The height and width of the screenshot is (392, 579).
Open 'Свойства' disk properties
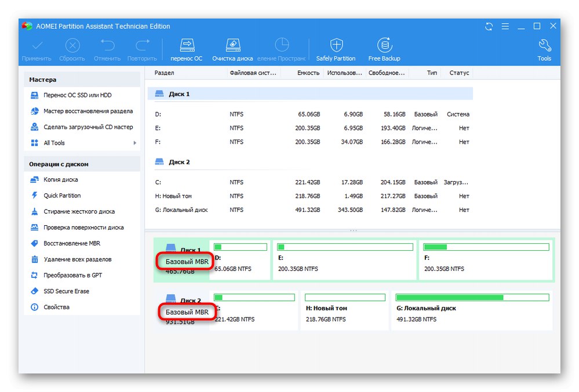pos(56,307)
